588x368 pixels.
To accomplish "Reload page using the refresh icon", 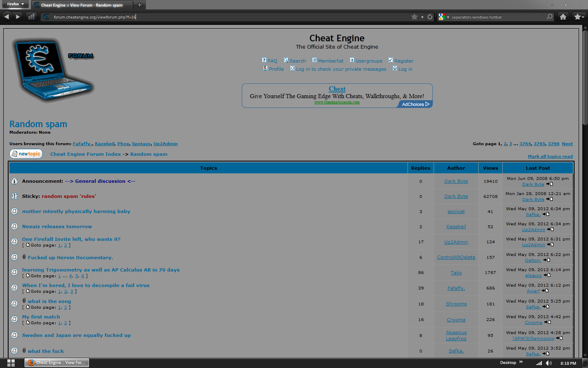I will 430,17.
